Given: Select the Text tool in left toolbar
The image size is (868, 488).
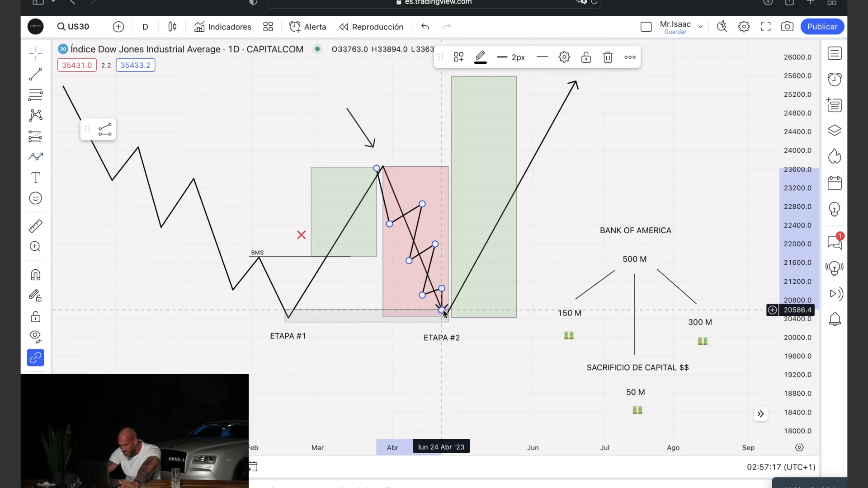Looking at the screenshot, I should (35, 178).
